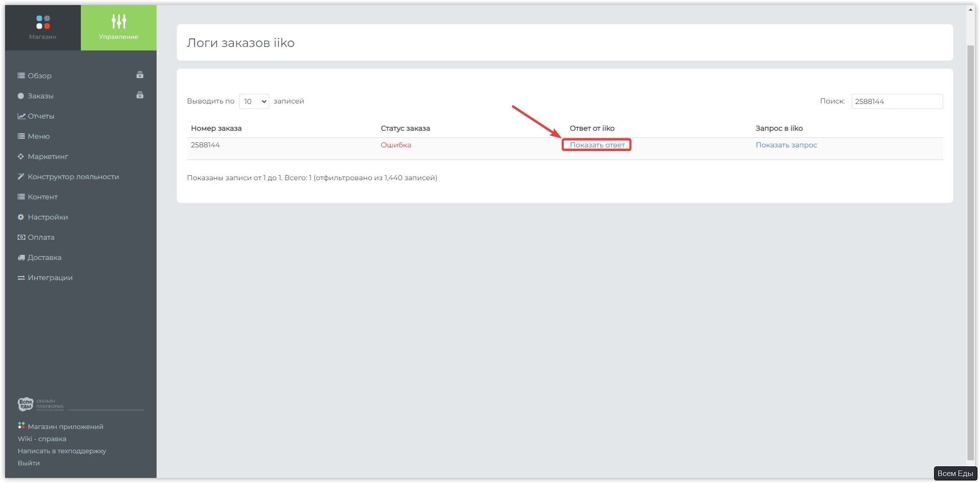Open Заказы in the sidebar
This screenshot has width=980, height=483.
point(40,96)
